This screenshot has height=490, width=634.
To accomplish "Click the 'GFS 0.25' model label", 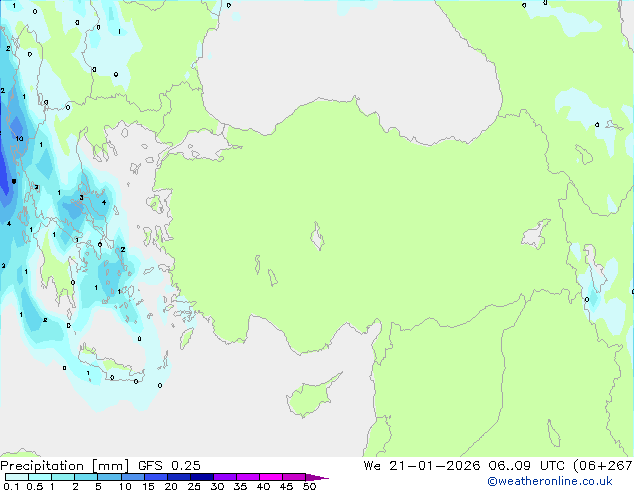I will pyautogui.click(x=169, y=466).
